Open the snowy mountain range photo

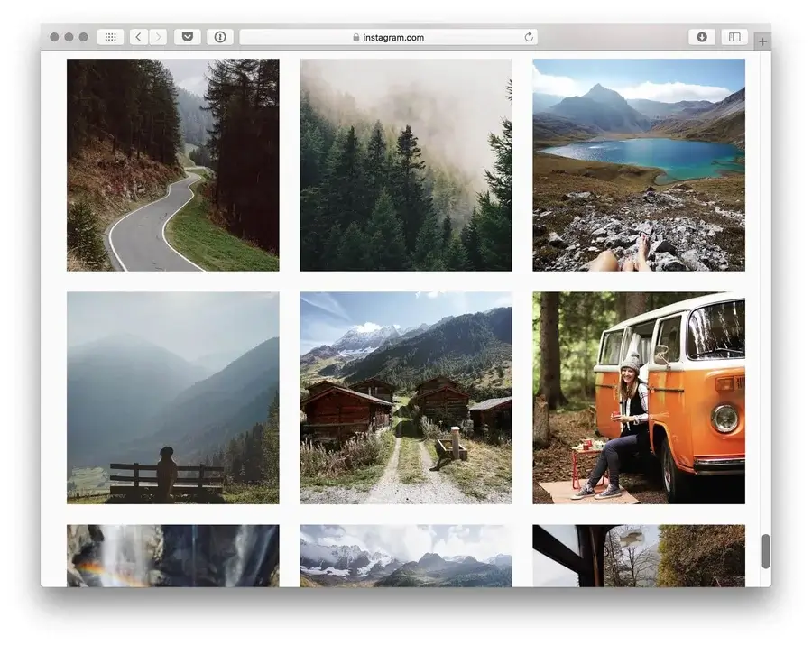click(x=405, y=556)
